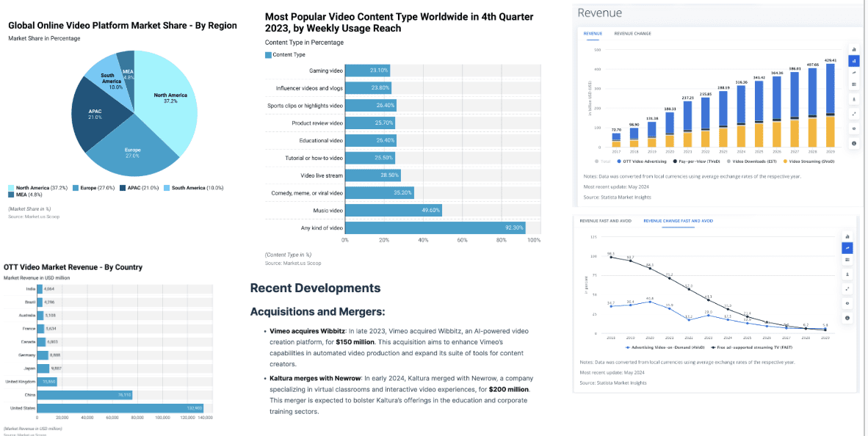Viewport: 868px width, 436px height.
Task: Click the Europe legend color swatch
Action: pyautogui.click(x=76, y=189)
